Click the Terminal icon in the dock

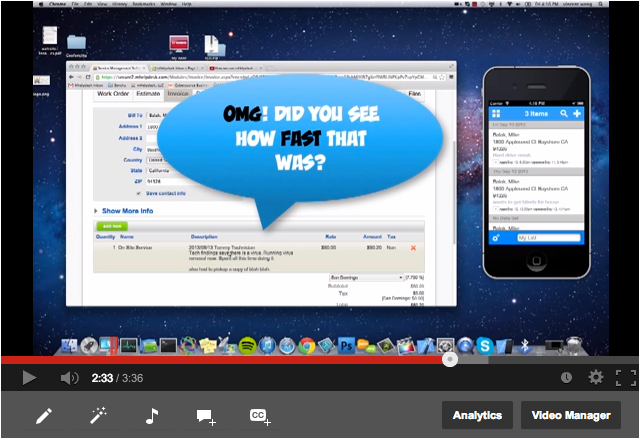(x=168, y=346)
